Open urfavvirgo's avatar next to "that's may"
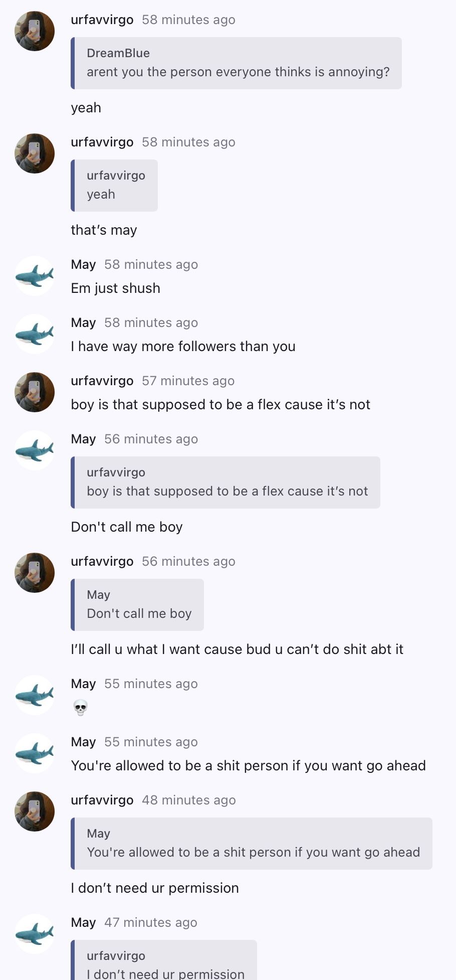This screenshot has width=456, height=980. (x=35, y=153)
